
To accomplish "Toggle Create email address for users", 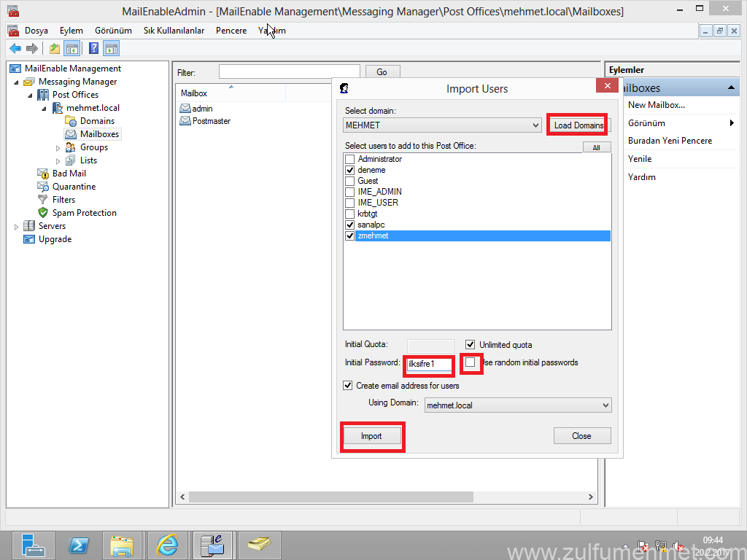I will click(348, 386).
